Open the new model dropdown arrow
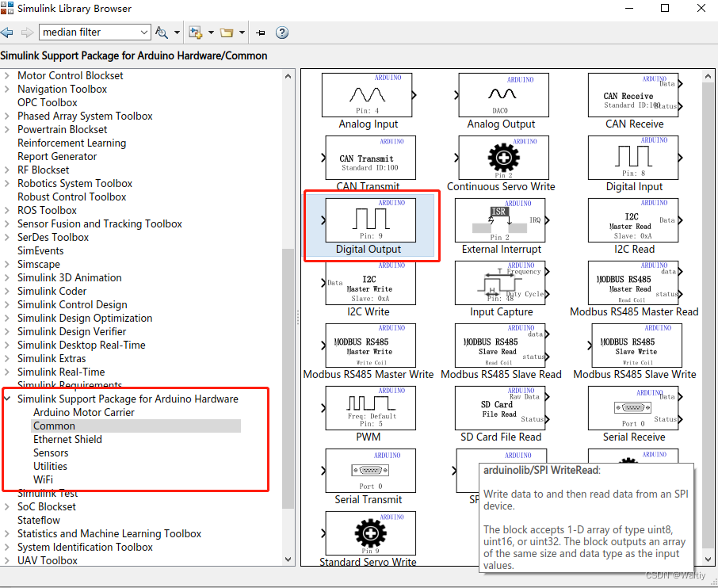Screen dimensions: 718x588 [x=211, y=32]
